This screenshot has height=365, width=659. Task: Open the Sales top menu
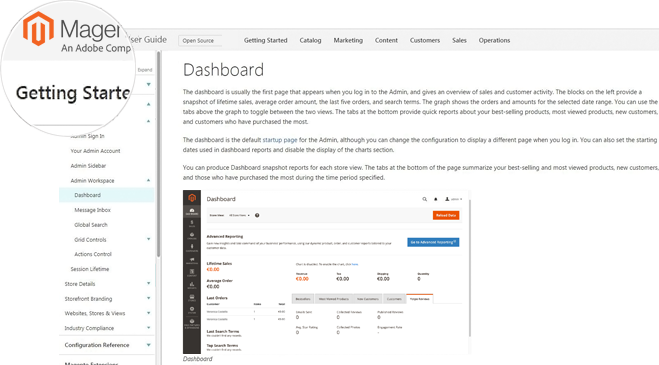click(x=459, y=40)
